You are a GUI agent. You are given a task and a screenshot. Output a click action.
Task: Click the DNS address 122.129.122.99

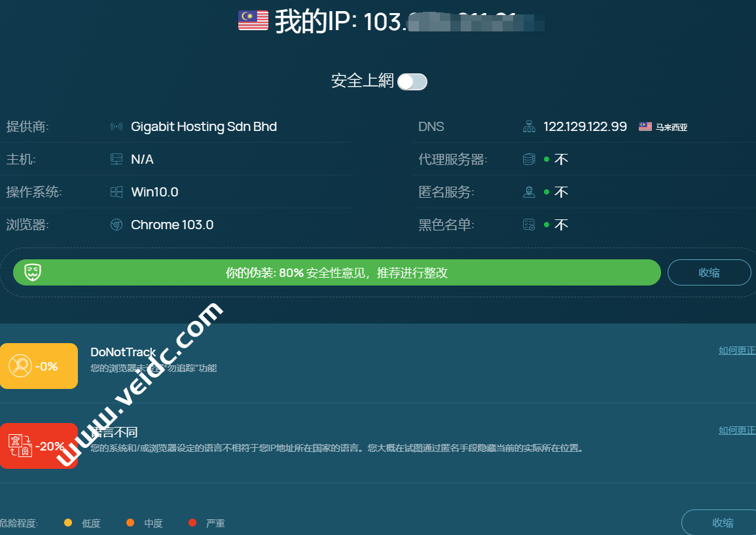(585, 126)
